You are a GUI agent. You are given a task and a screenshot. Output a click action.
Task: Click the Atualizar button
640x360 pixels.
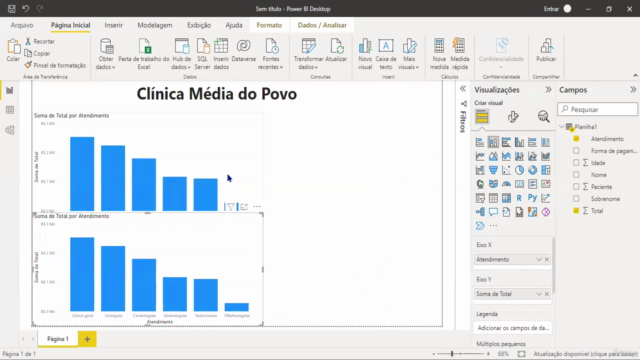point(336,51)
